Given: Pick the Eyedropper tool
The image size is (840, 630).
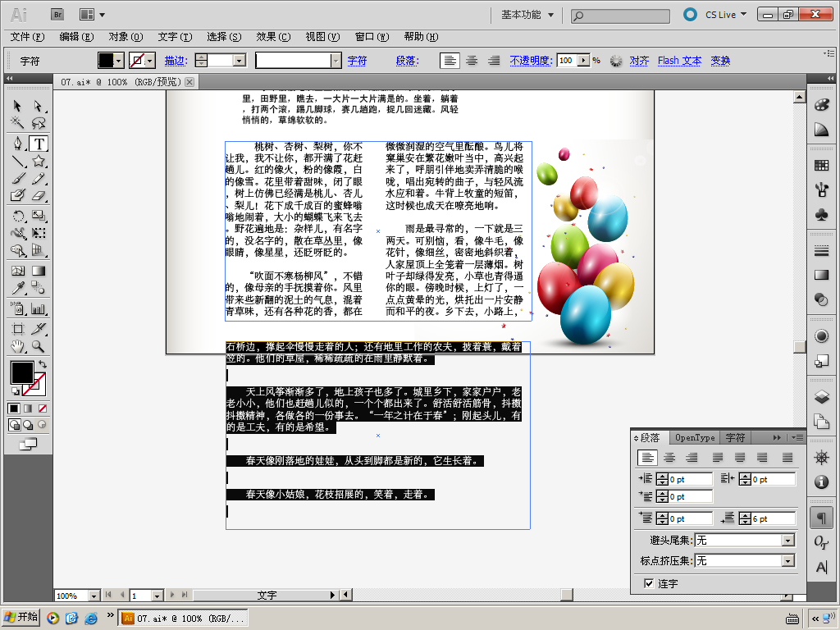Looking at the screenshot, I should 17,288.
